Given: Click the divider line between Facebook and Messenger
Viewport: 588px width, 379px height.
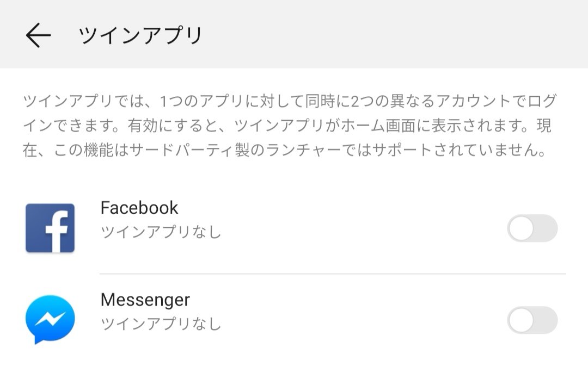Looking at the screenshot, I should pyautogui.click(x=333, y=274).
